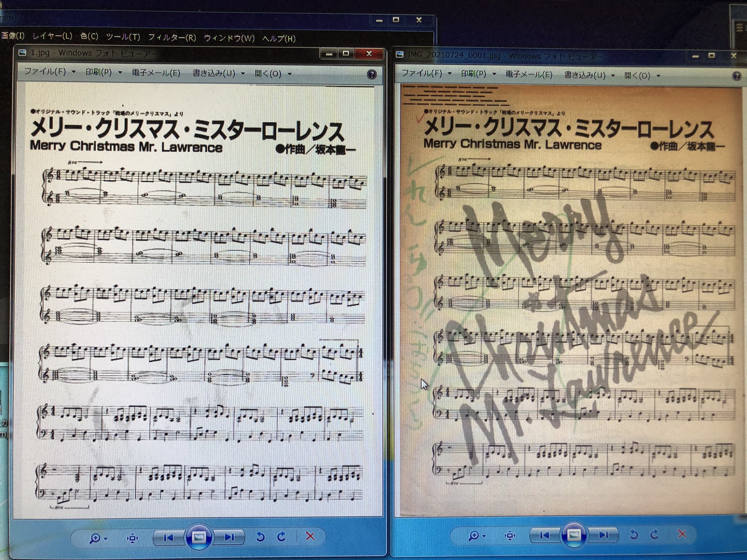Click 電子メール(E) in 1.jpg viewer
Screen dimensions: 747x560
click(x=156, y=73)
